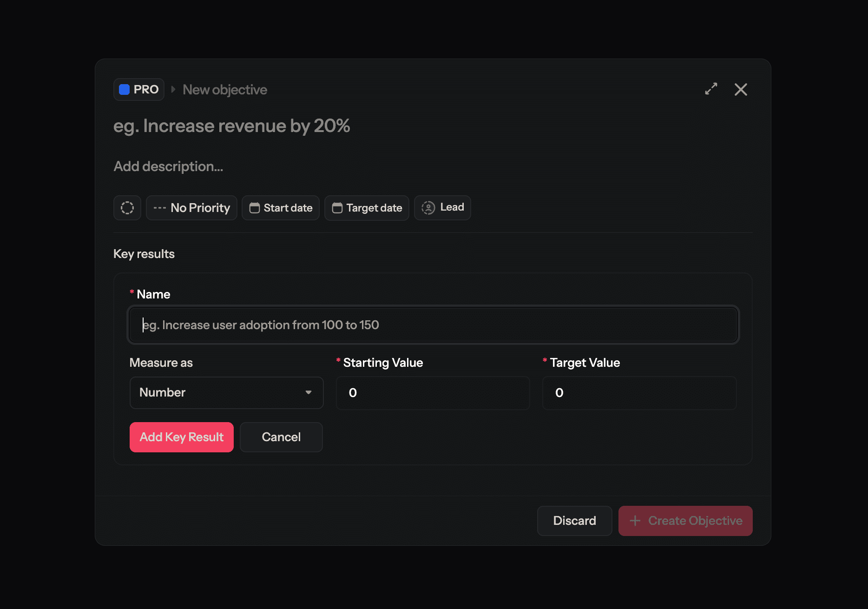
Task: Click the Add Key Result button
Action: point(181,437)
